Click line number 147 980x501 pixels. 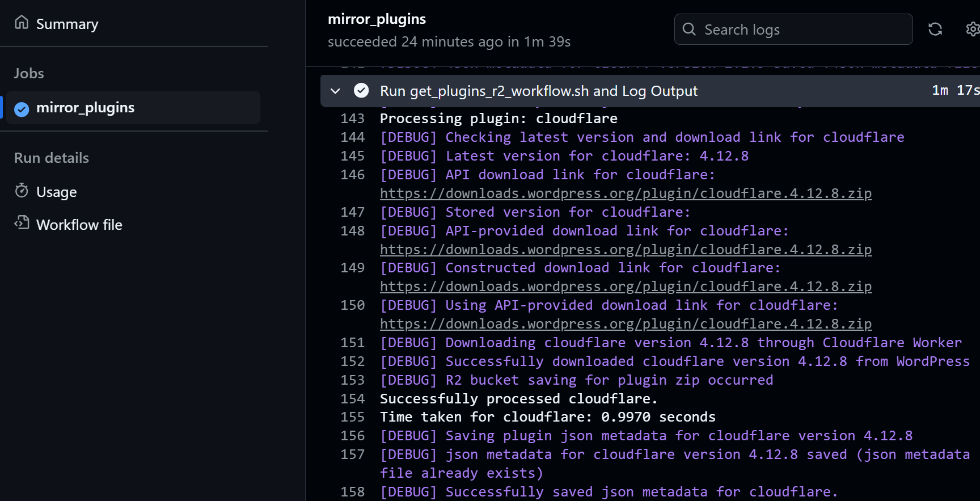click(352, 212)
